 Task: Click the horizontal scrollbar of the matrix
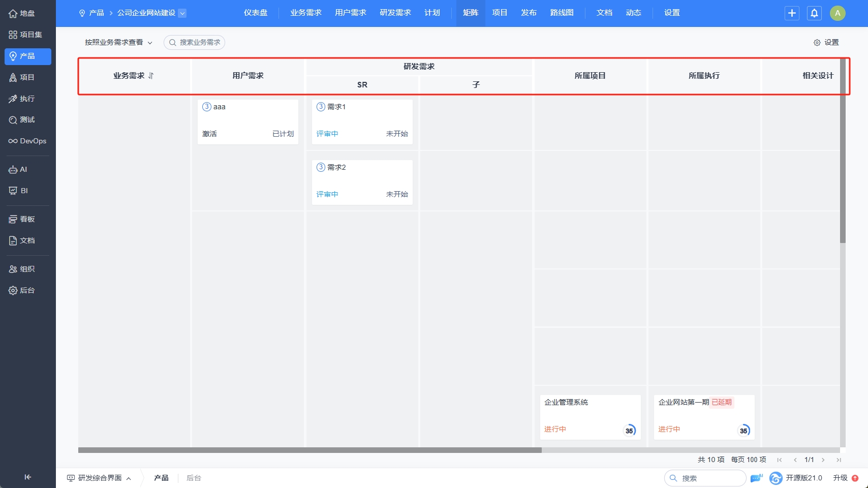(x=309, y=450)
